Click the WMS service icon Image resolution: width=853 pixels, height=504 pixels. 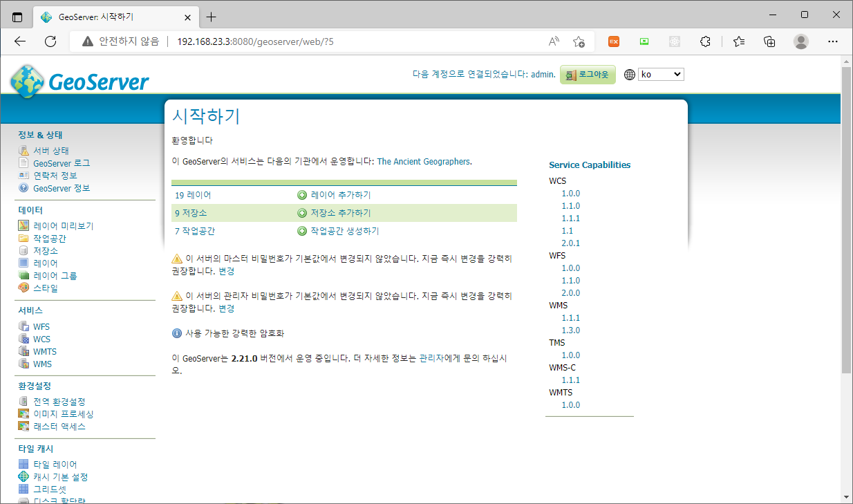24,364
